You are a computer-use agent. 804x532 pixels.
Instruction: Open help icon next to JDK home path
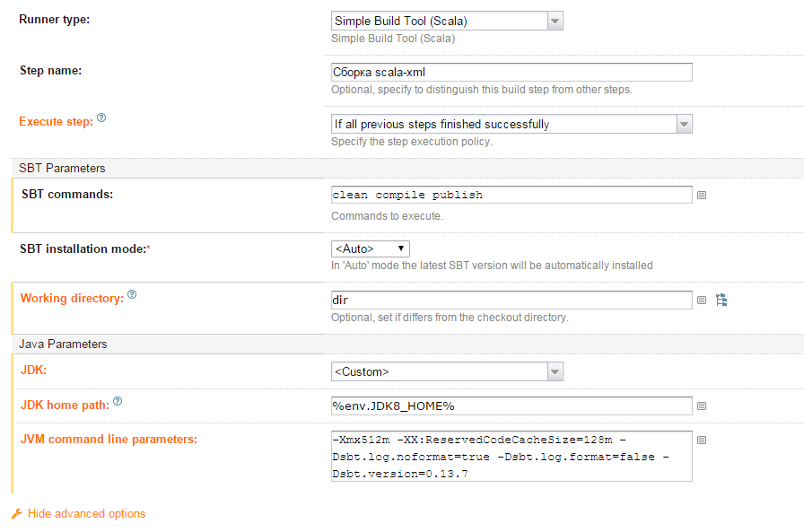click(118, 401)
